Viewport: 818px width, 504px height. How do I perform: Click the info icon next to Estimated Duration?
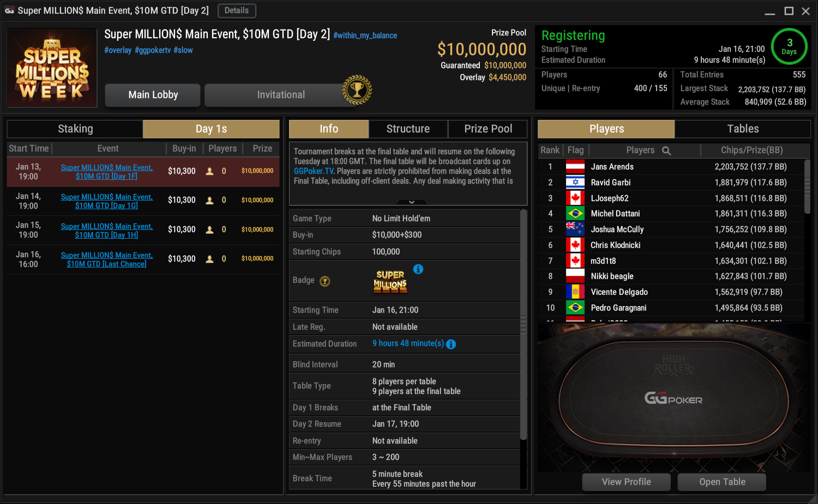(x=451, y=344)
